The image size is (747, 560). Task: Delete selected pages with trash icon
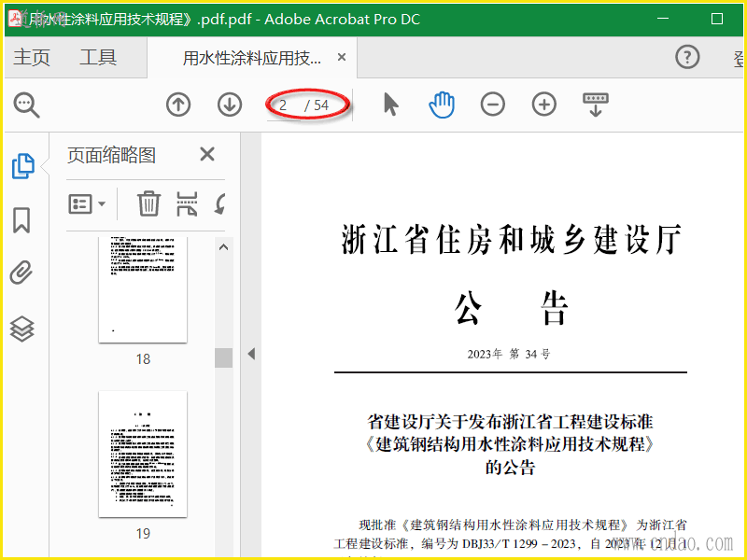tap(149, 203)
